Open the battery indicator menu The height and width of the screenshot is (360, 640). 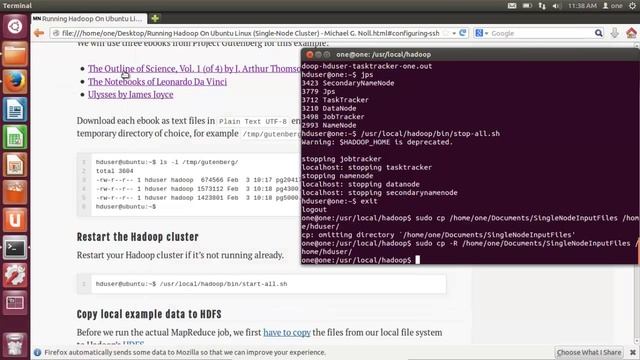click(527, 6)
